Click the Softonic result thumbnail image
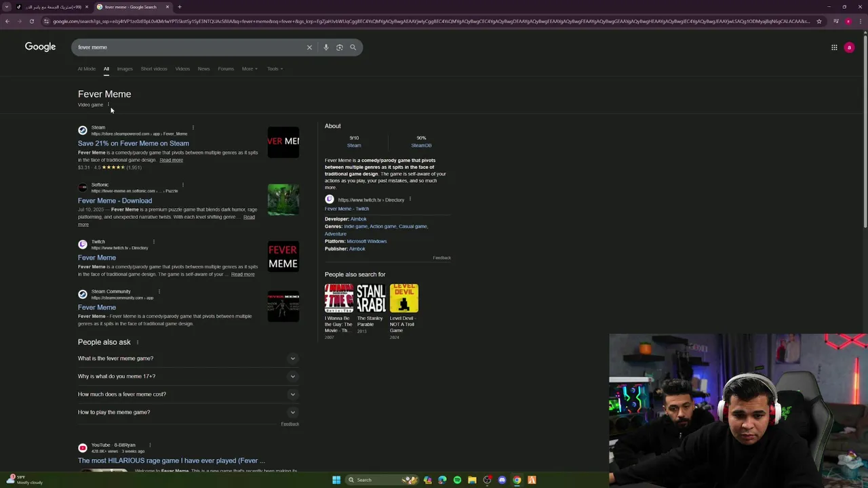This screenshot has height=488, width=868. tap(283, 199)
